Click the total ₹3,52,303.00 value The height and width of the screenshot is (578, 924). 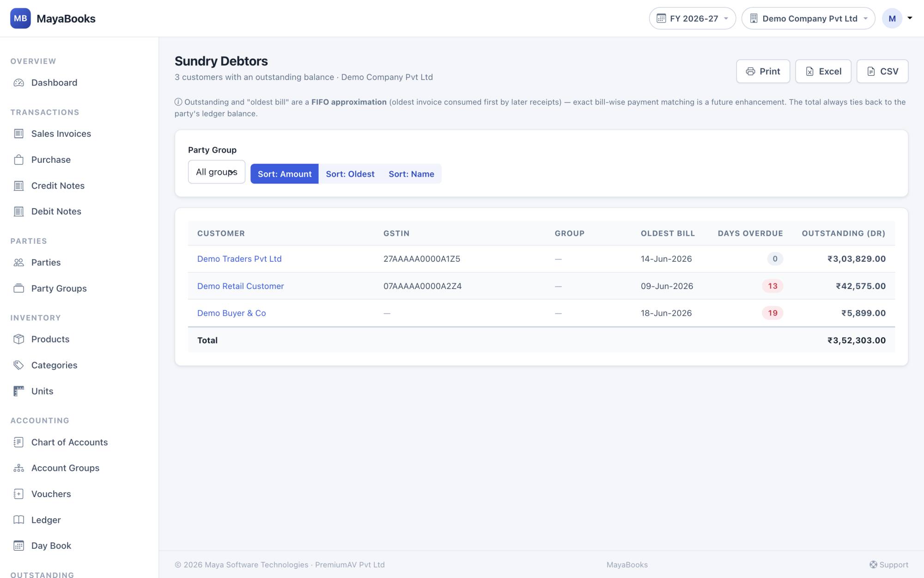point(857,340)
